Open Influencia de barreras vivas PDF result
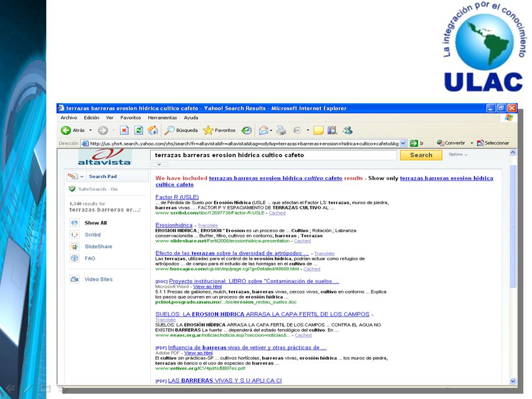 [x=247, y=348]
